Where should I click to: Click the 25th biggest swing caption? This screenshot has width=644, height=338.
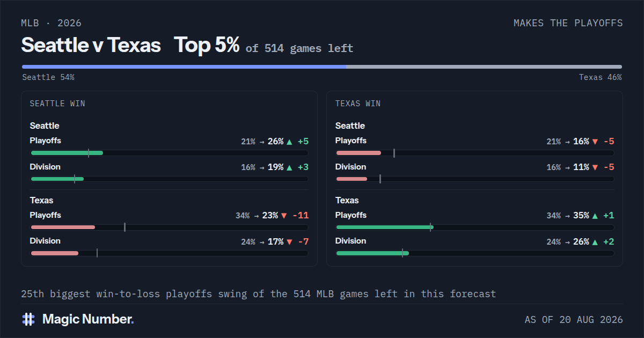[259, 294]
